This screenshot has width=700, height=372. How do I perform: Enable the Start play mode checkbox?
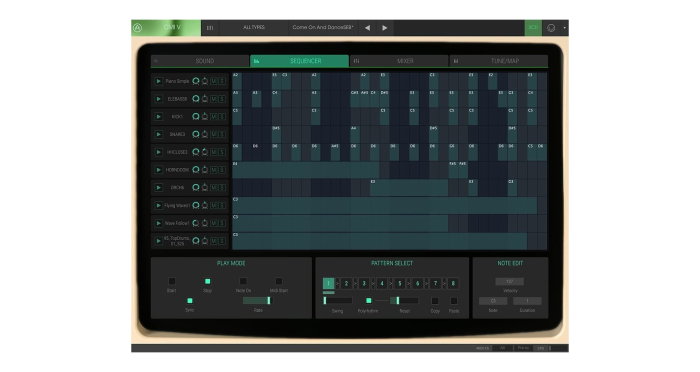[x=172, y=281]
